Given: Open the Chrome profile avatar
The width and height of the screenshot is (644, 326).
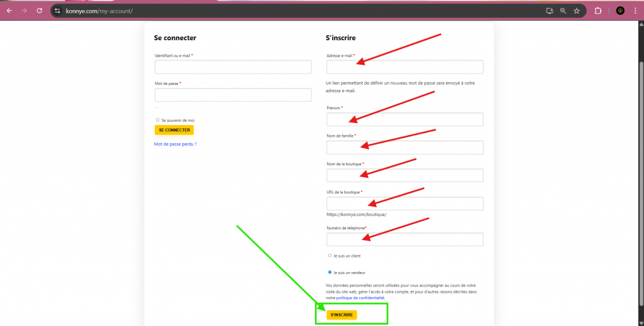Looking at the screenshot, I should click(x=620, y=11).
